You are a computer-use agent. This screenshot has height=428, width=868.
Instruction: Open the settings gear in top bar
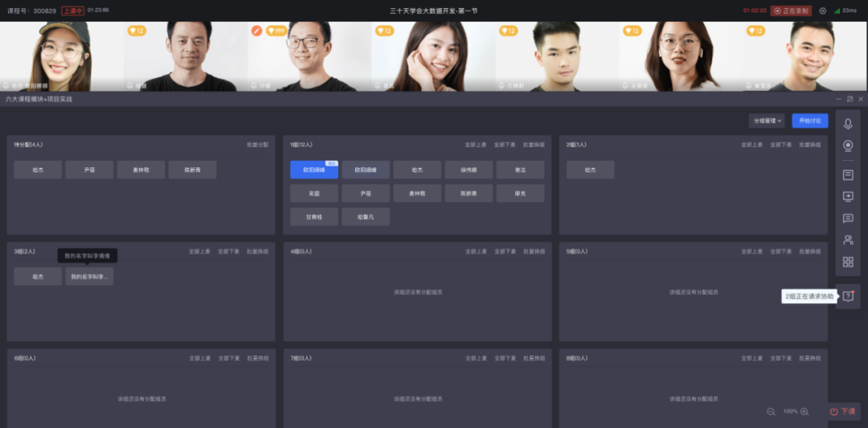click(x=822, y=10)
